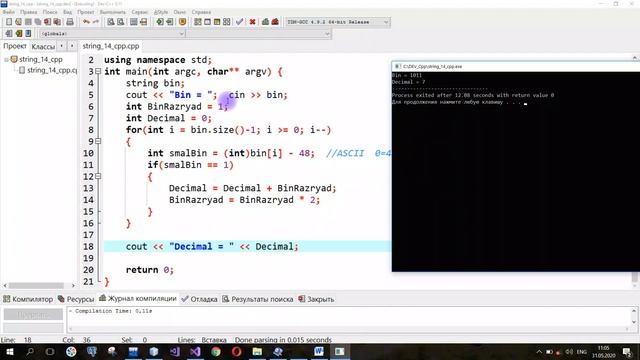Open Replace using the toolbar icon

point(120,22)
